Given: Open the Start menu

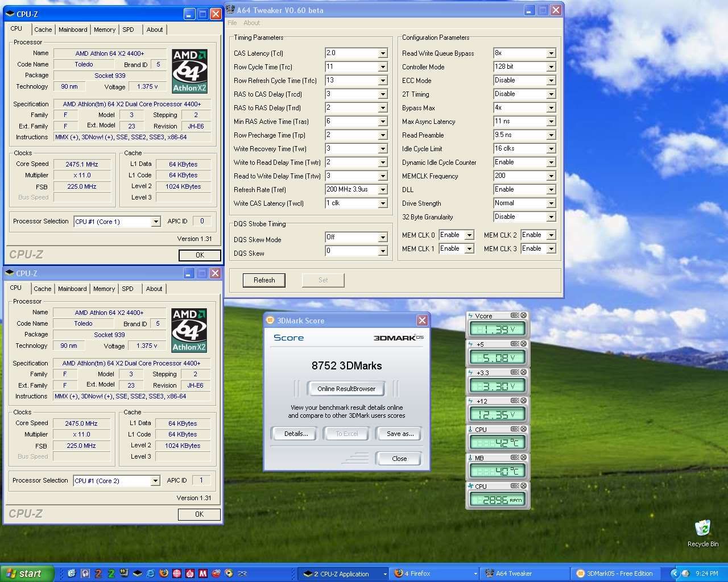Looking at the screenshot, I should pos(27,573).
